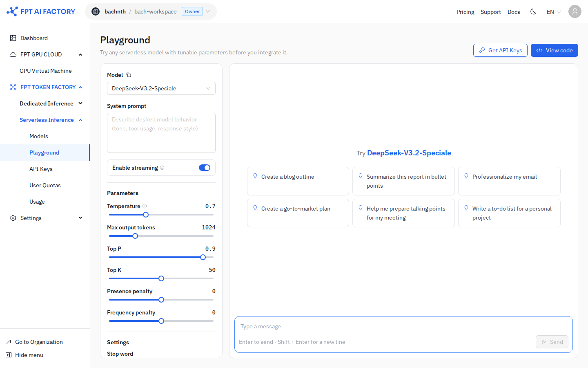Click the Frequency penalty slider handle
The height and width of the screenshot is (368, 588).
pos(161,321)
